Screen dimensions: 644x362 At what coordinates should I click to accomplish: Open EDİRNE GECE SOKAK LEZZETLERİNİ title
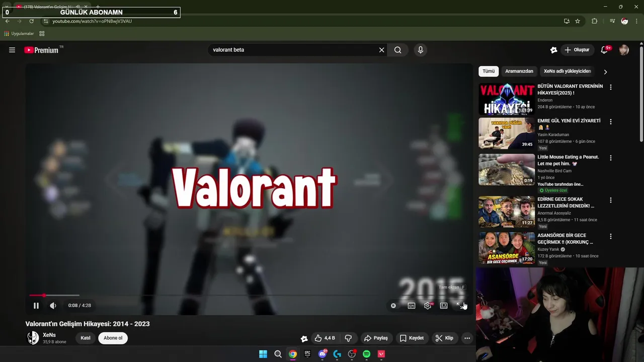tap(566, 202)
